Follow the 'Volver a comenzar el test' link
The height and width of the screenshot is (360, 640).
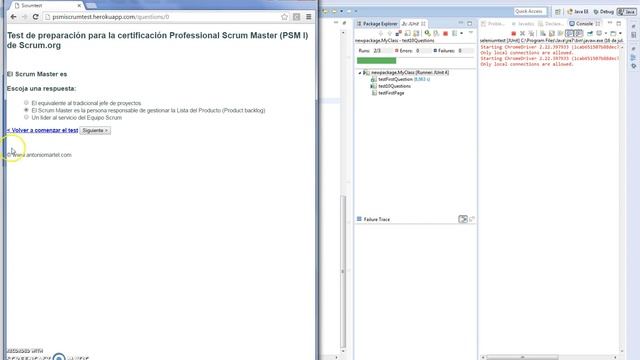[x=42, y=130]
